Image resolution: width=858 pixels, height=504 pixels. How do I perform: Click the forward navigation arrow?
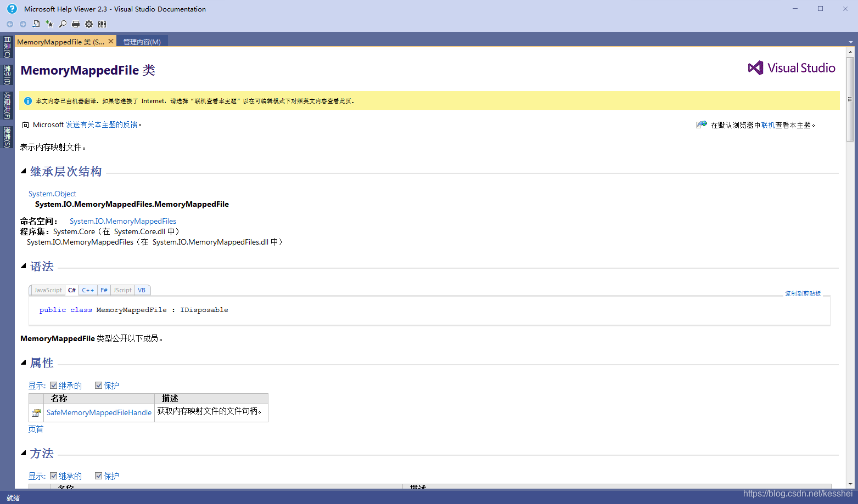tap(23, 24)
